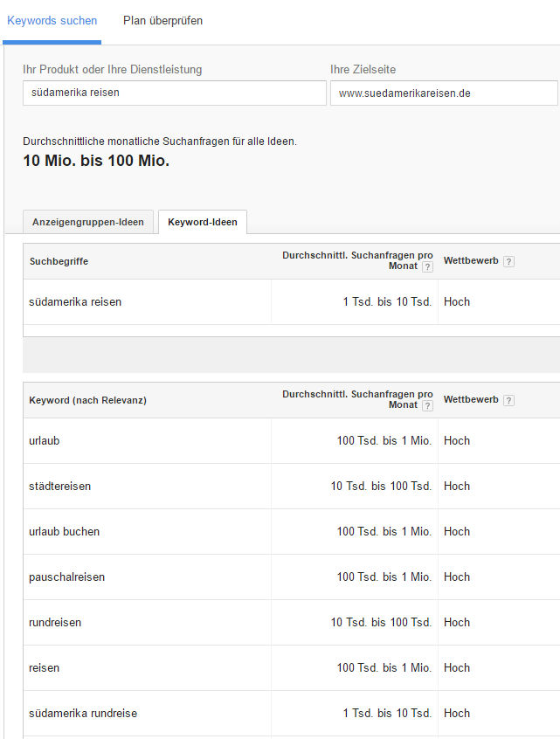This screenshot has height=739, width=560.
Task: Click the südamerika rundreise keyword
Action: pos(83,713)
